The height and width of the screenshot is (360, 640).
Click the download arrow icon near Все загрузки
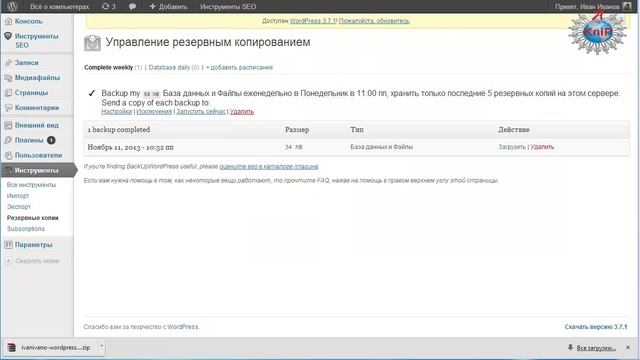click(570, 347)
